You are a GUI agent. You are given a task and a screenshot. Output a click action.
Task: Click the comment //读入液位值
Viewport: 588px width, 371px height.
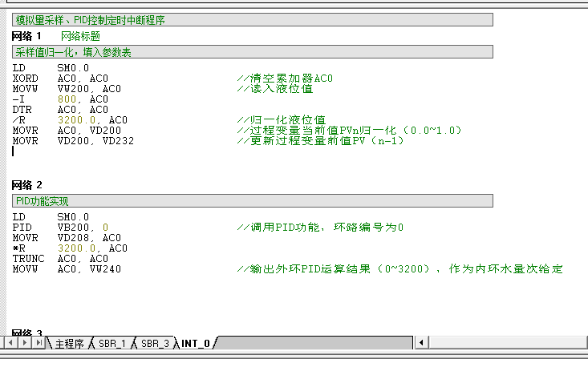275,89
